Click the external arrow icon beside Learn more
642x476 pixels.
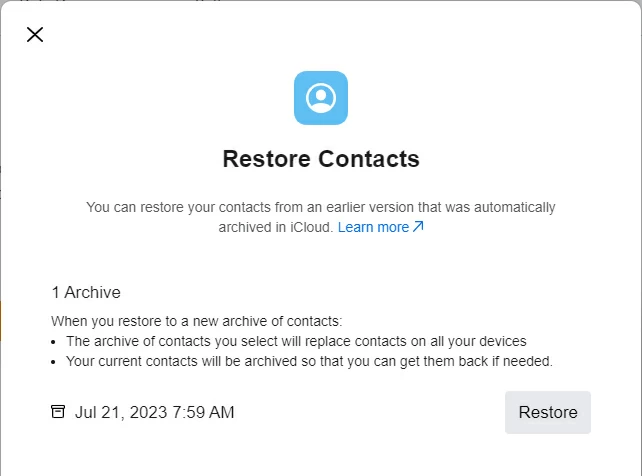pos(419,227)
